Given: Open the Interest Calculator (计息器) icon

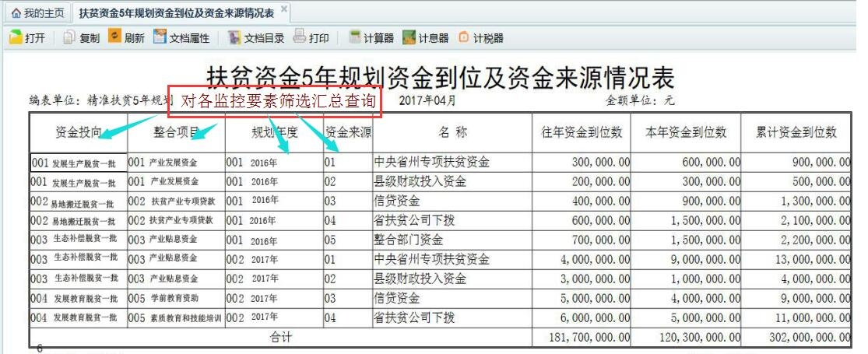Looking at the screenshot, I should pos(409,37).
